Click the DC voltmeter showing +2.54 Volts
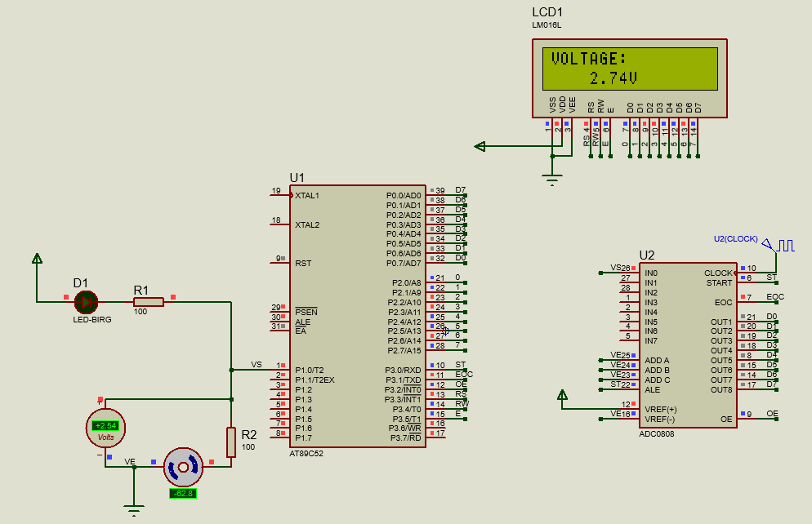 [105, 429]
